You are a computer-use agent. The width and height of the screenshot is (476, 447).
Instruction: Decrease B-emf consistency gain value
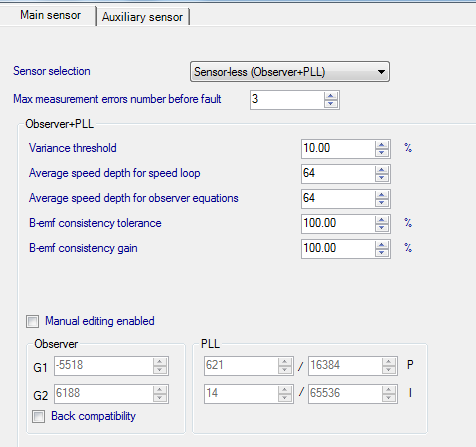pyautogui.click(x=382, y=253)
